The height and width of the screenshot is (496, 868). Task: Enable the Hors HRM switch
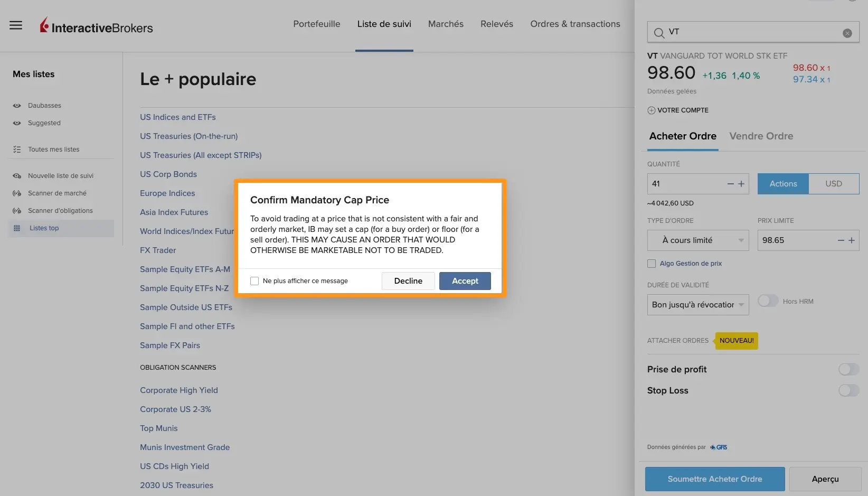768,301
